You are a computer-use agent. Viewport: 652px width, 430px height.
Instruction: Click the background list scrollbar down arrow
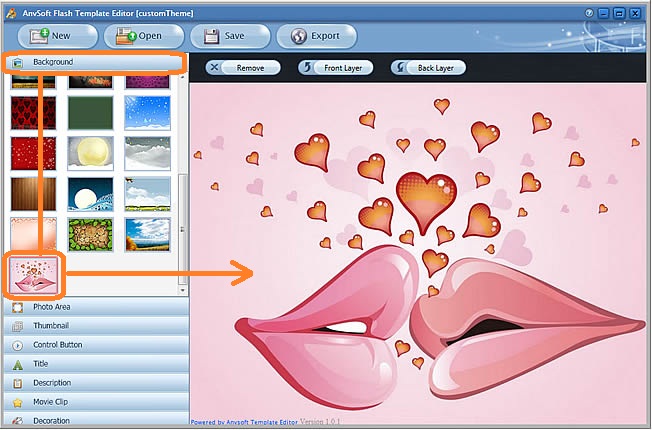coord(182,290)
